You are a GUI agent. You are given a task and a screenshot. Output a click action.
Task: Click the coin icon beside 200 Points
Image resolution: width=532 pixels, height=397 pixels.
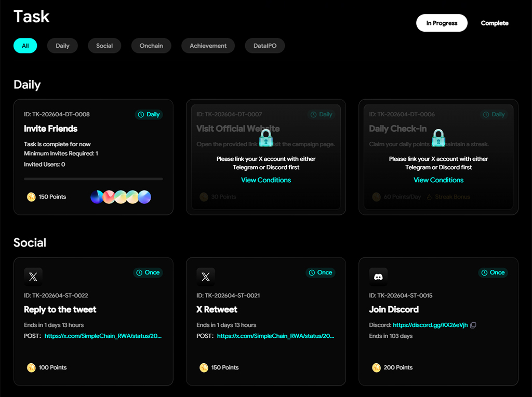pyautogui.click(x=376, y=367)
